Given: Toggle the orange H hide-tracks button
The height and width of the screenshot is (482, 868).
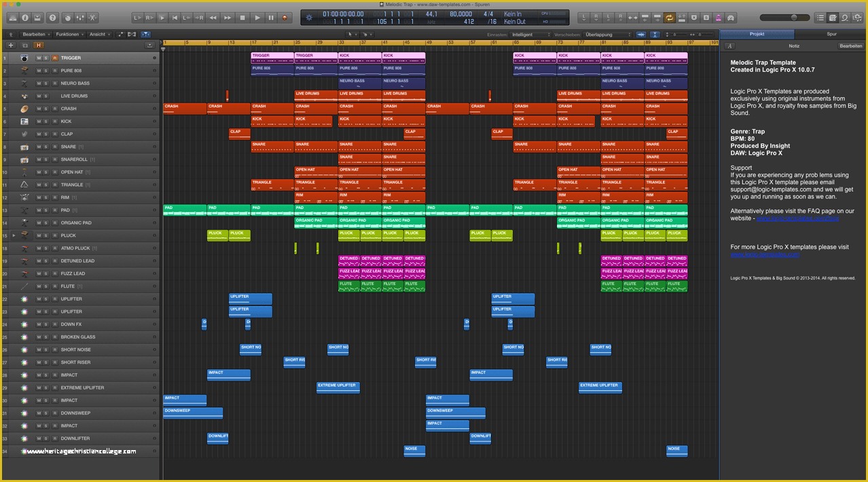Looking at the screenshot, I should pos(39,45).
